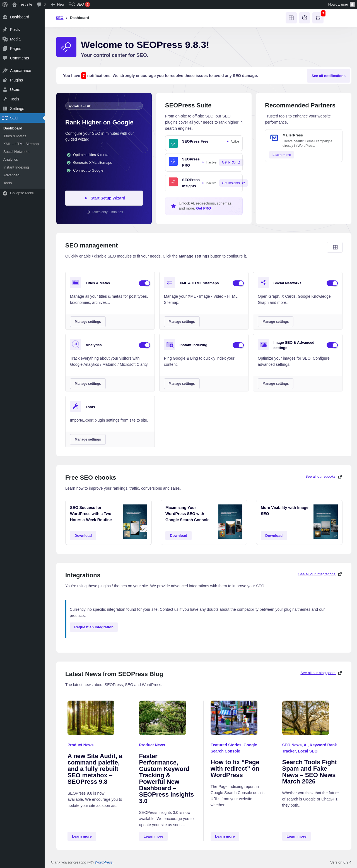Click See all notifications button

pyautogui.click(x=328, y=76)
